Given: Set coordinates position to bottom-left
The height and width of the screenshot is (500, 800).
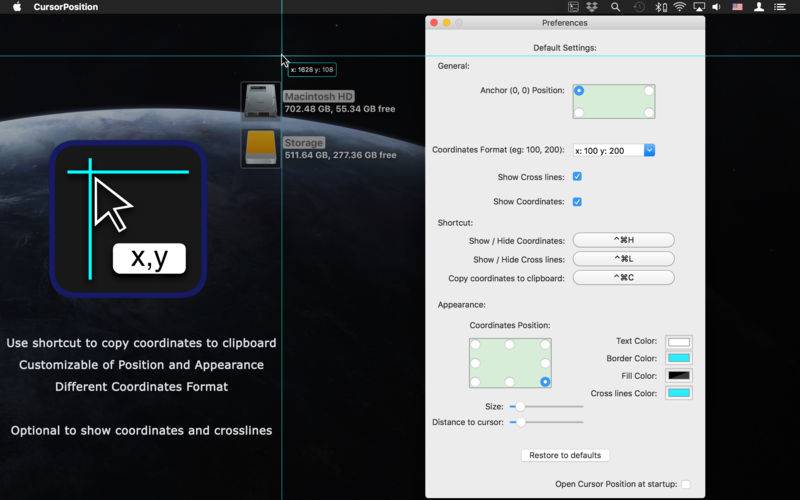Looking at the screenshot, I should (476, 382).
